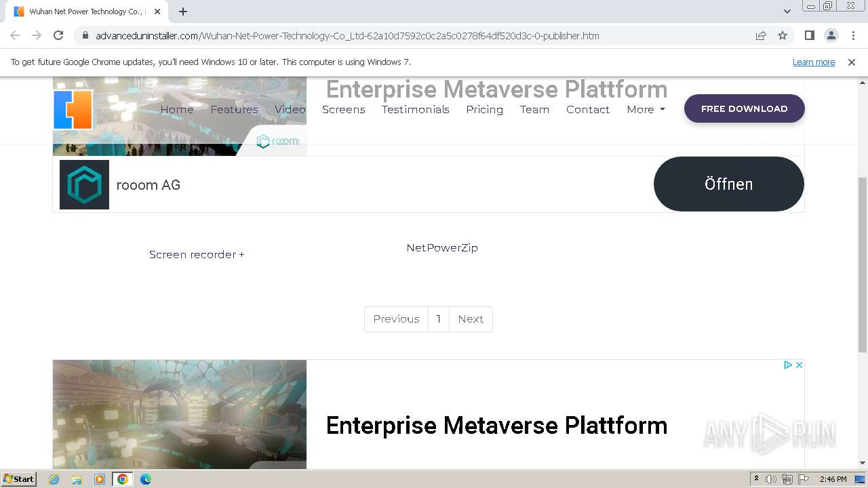Image resolution: width=868 pixels, height=488 pixels.
Task: Open the Features menu item
Action: [234, 109]
